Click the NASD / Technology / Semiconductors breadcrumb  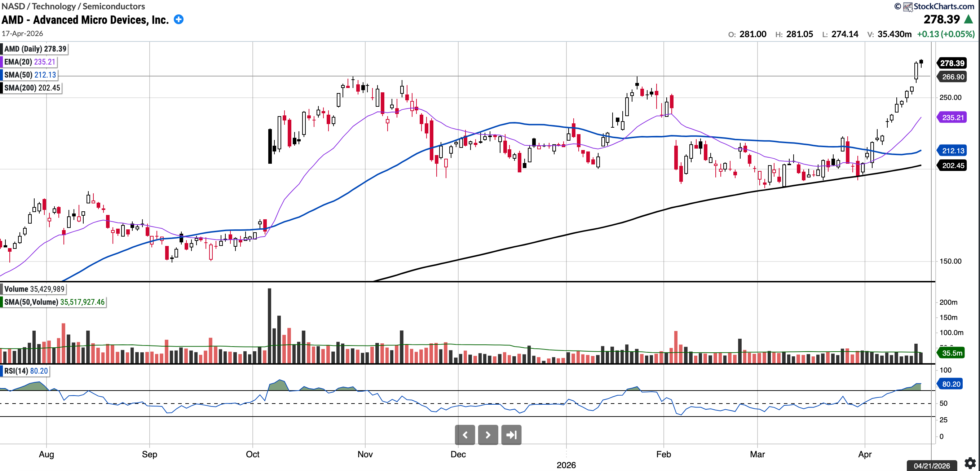point(73,6)
